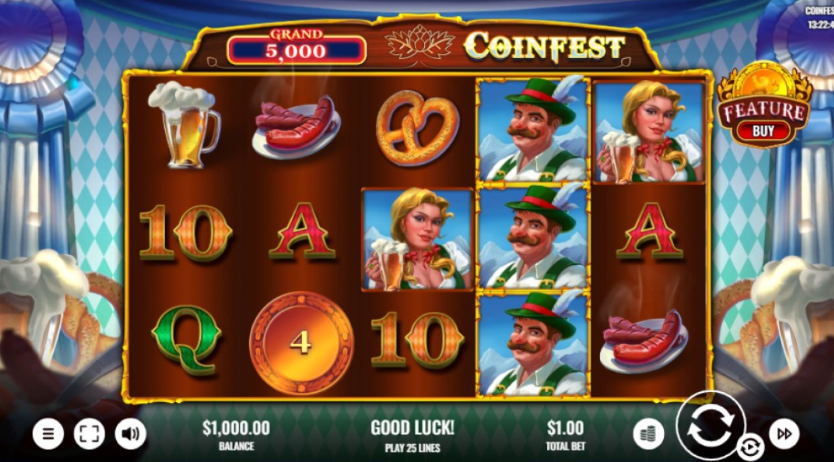Click the green Q symbol

point(186,340)
